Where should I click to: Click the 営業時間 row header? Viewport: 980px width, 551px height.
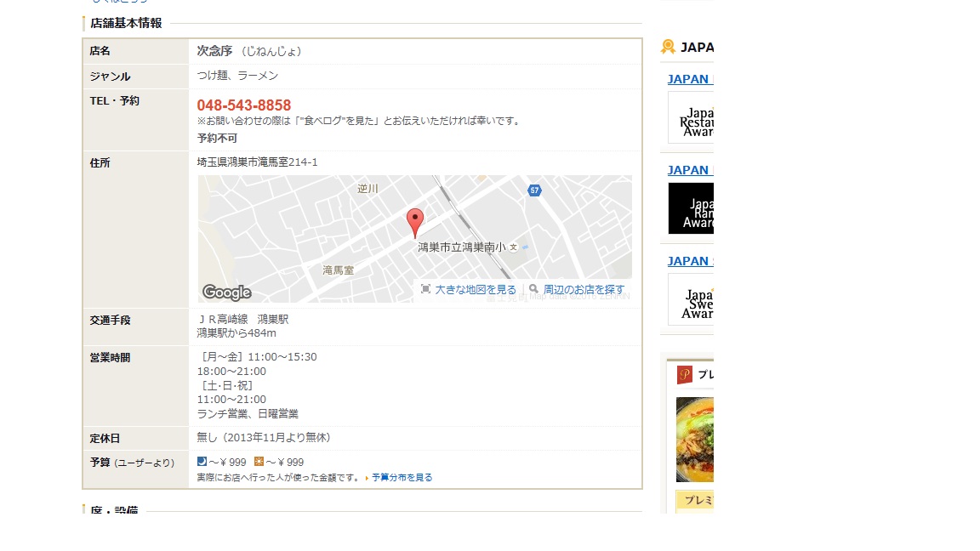click(x=135, y=385)
